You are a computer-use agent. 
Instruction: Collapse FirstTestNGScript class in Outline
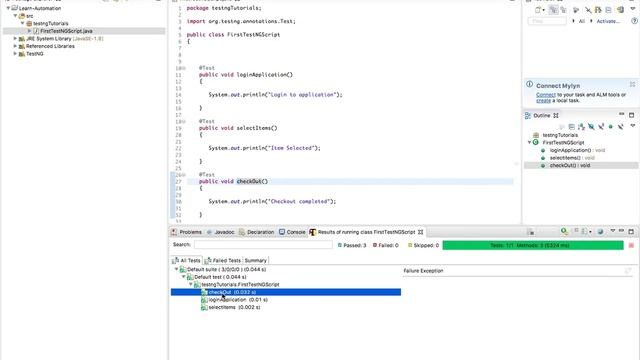[x=529, y=142]
